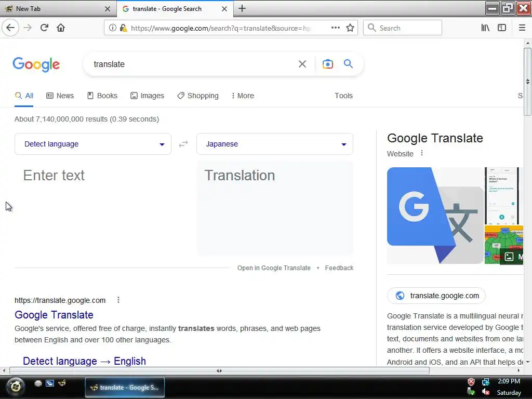Click the muted volume tray icon
Screen dimensions: 532x399
pos(486,392)
